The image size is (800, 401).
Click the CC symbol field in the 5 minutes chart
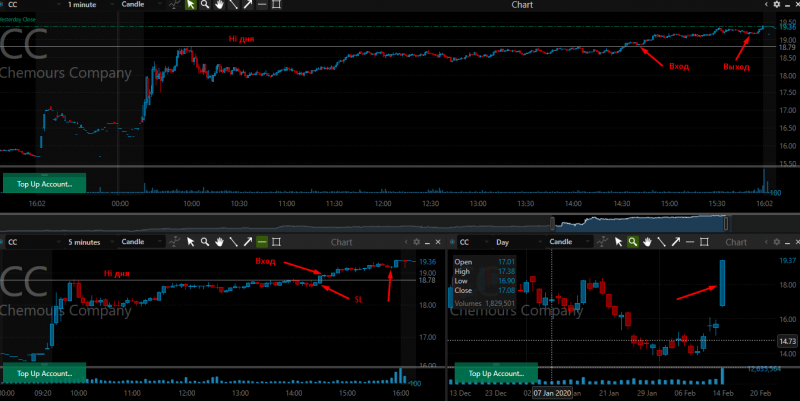[31, 242]
